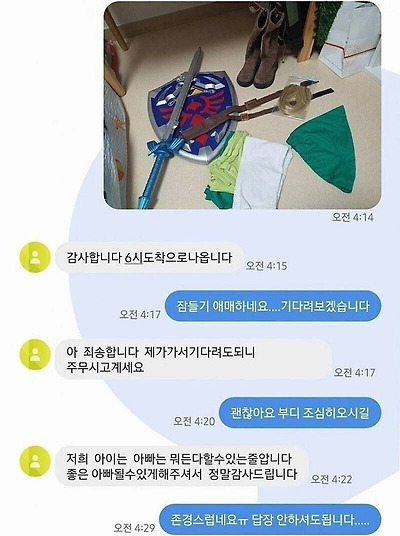Select the 감사합니다 6시도착으로나옵니다 message bubble
Viewport: 400px width, 536px height.
pos(149,257)
